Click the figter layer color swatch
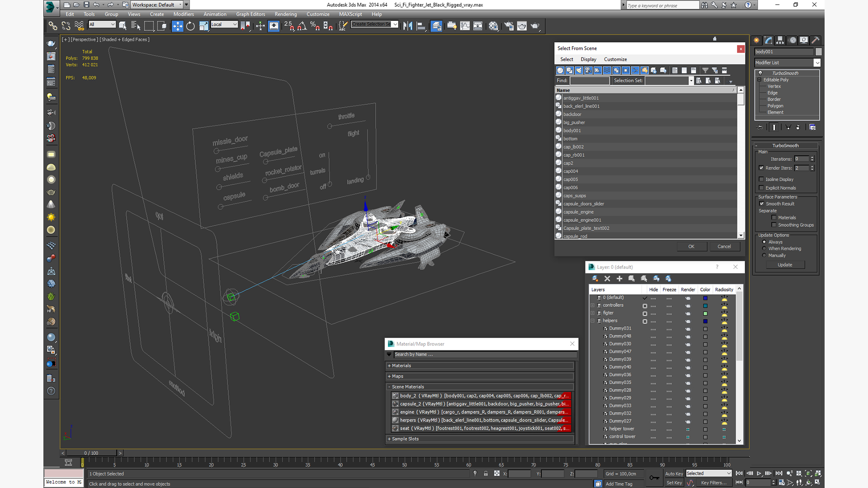Screen dimensions: 868x488 [x=705, y=314]
